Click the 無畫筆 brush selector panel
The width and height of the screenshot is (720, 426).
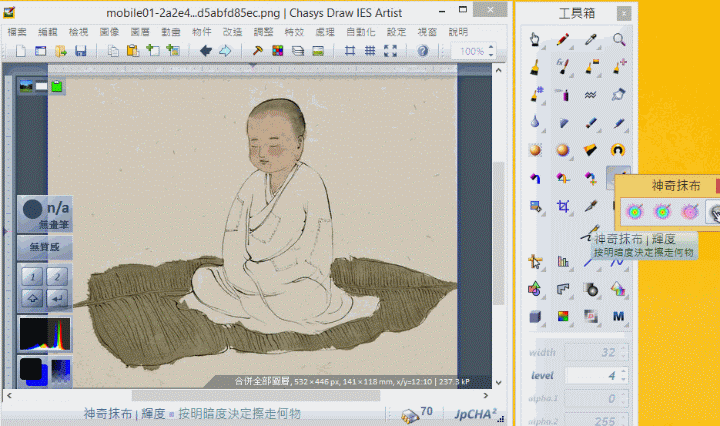click(45, 214)
